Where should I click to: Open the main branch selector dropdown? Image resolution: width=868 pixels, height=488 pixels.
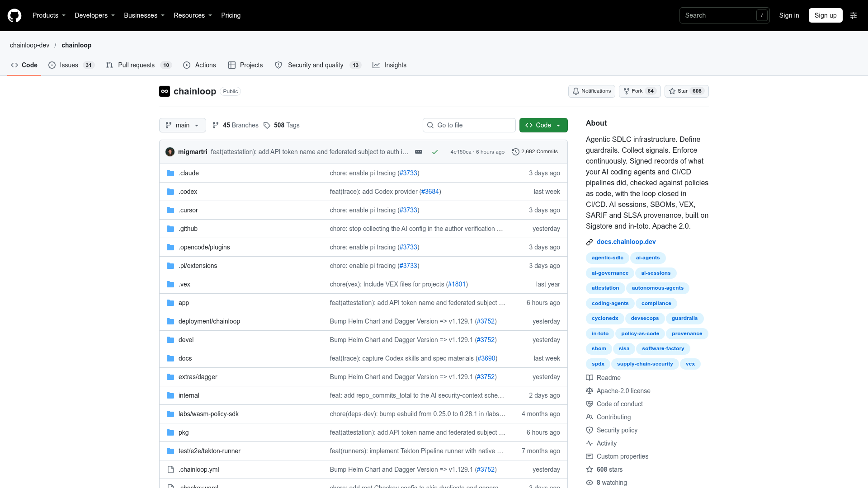click(x=183, y=125)
